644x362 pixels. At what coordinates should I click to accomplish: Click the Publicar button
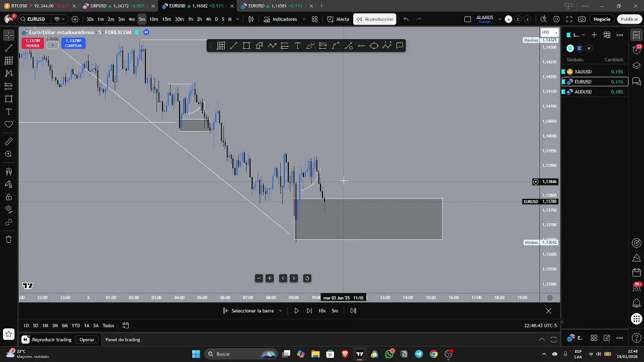pyautogui.click(x=629, y=19)
